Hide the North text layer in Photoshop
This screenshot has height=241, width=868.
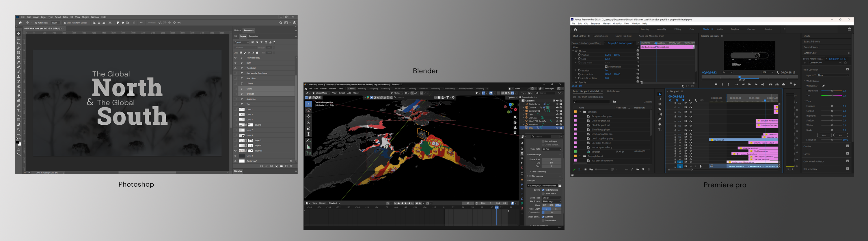(x=236, y=63)
